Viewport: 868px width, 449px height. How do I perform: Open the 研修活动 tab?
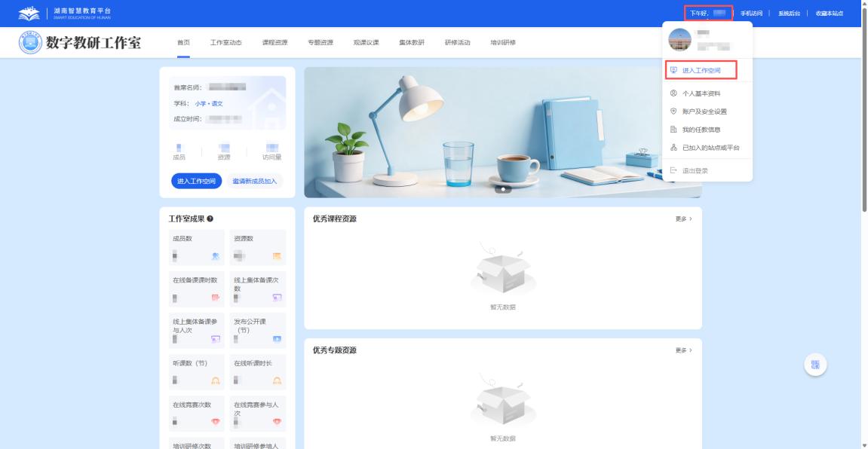pyautogui.click(x=457, y=43)
